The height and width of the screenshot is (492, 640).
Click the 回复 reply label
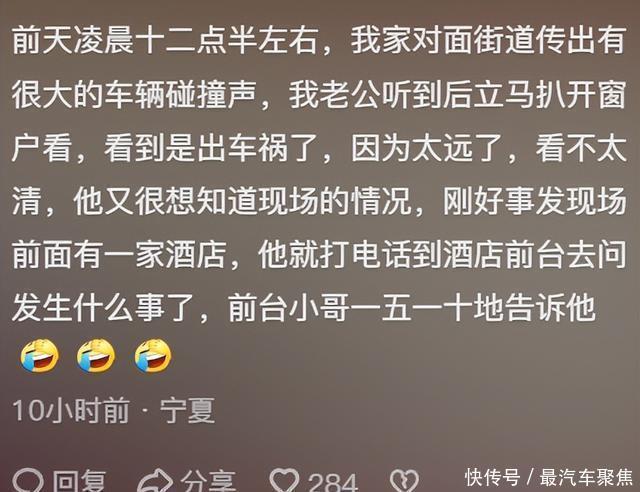coord(80,481)
